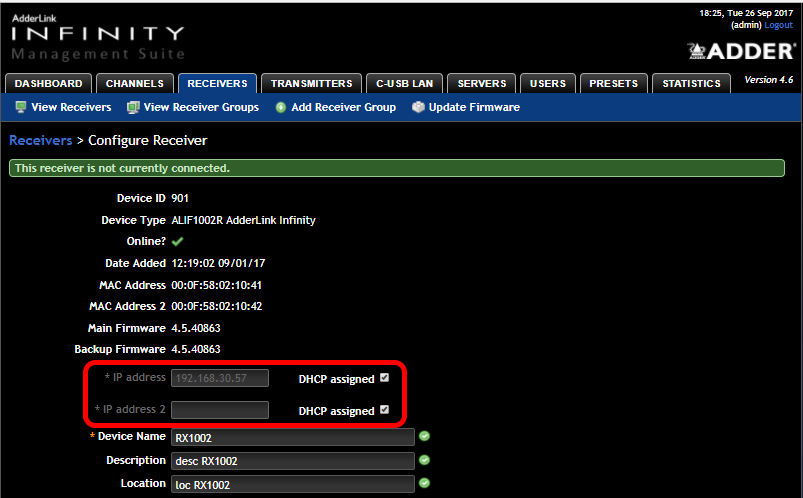
Task: Select the Receivers tab
Action: pyautogui.click(x=217, y=84)
